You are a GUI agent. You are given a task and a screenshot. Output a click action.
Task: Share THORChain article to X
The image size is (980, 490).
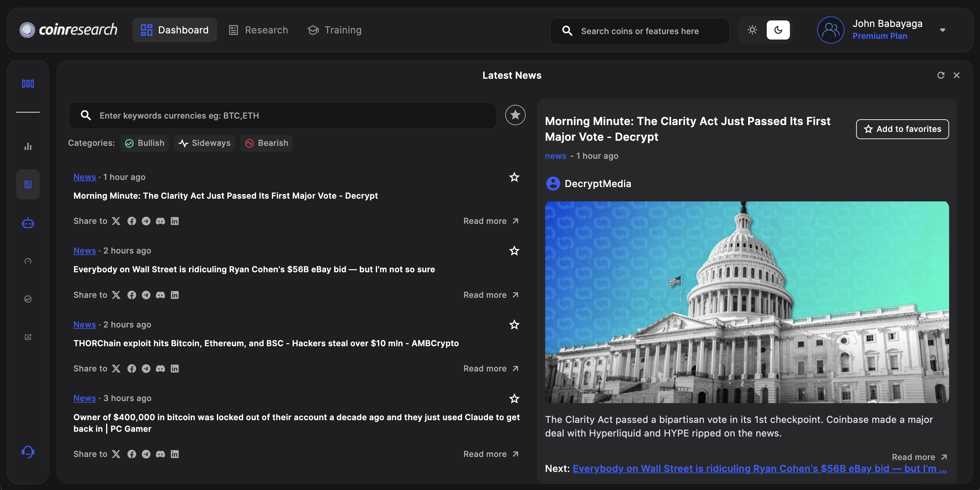coord(116,368)
